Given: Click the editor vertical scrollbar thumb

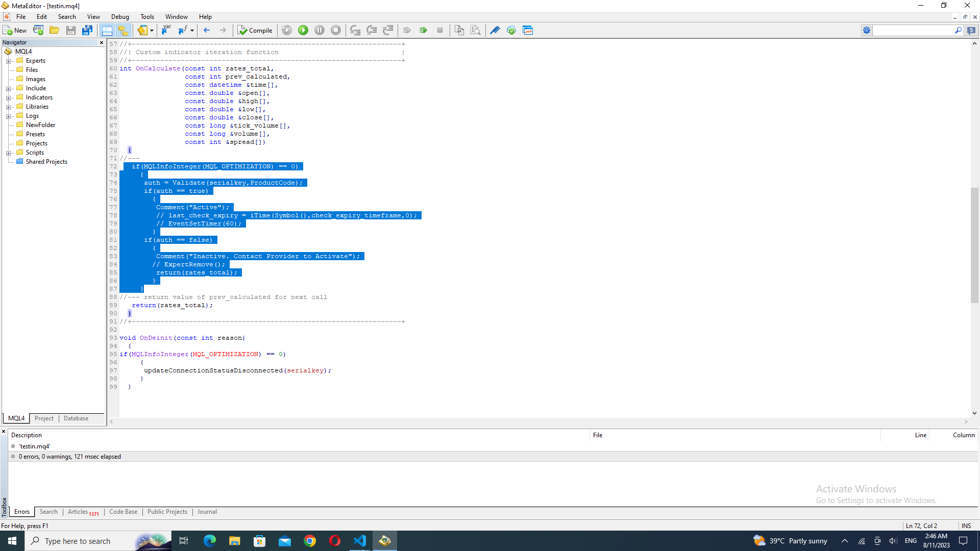Looking at the screenshot, I should click(974, 245).
